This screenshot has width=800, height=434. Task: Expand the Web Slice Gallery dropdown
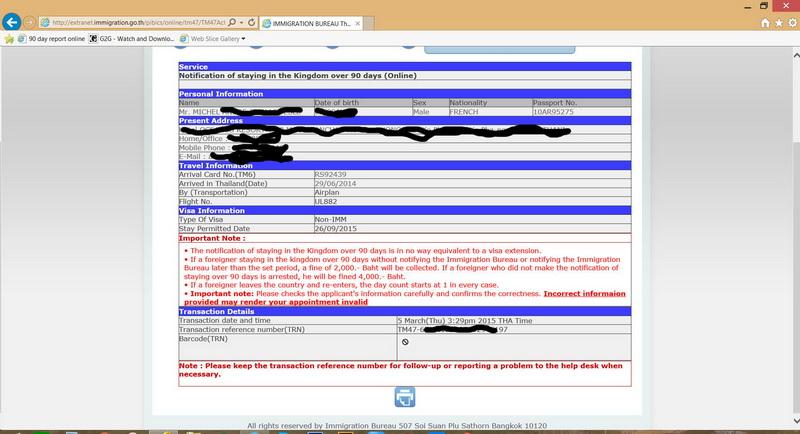(x=243, y=39)
